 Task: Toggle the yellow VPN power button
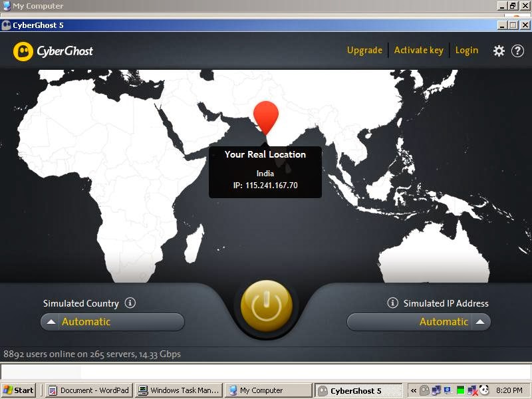point(267,306)
